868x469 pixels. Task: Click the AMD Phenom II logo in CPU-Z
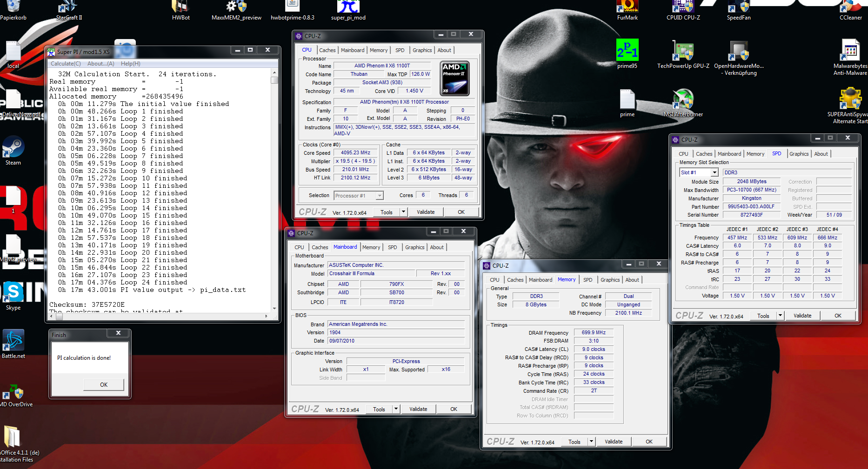click(454, 78)
